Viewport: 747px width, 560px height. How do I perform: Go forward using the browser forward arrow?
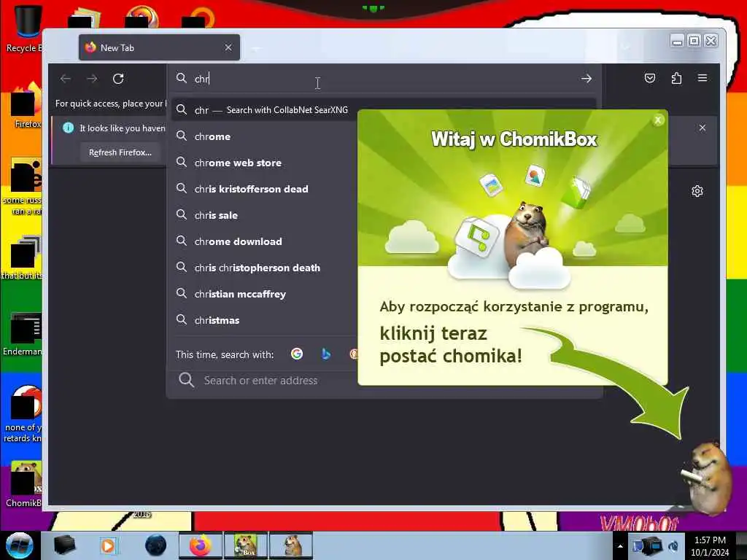coord(92,79)
